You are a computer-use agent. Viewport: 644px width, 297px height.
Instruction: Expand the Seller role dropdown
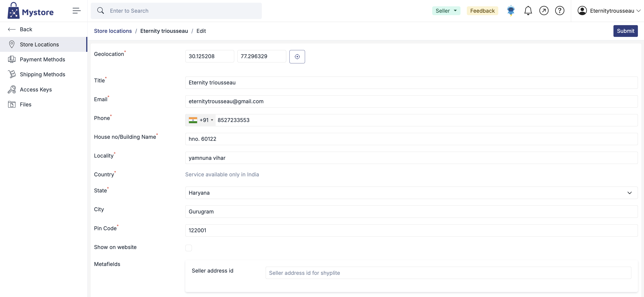tap(446, 11)
